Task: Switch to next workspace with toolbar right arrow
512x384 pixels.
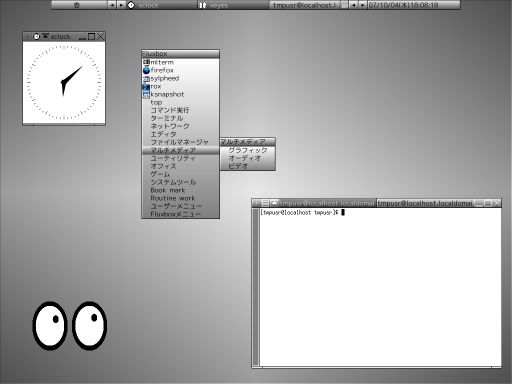Action: tap(121, 5)
